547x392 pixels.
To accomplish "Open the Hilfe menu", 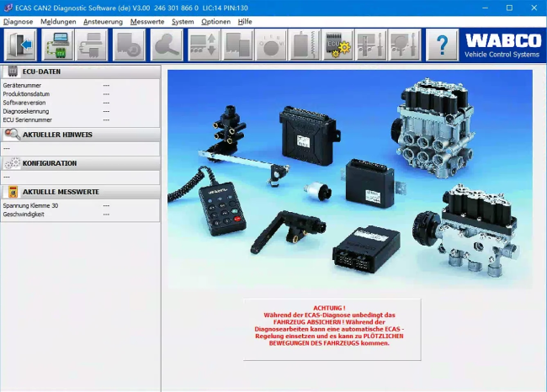I will pos(245,21).
